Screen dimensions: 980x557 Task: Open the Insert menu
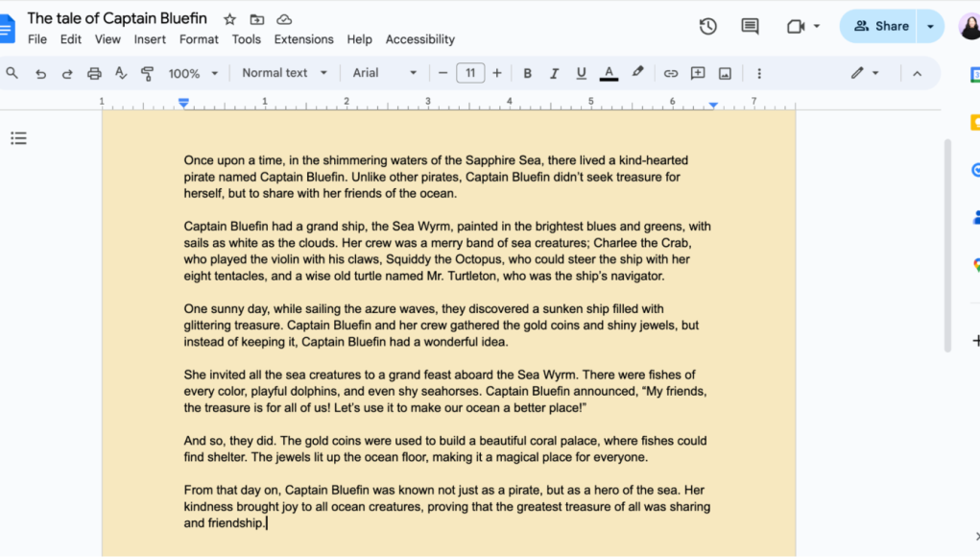(x=150, y=39)
